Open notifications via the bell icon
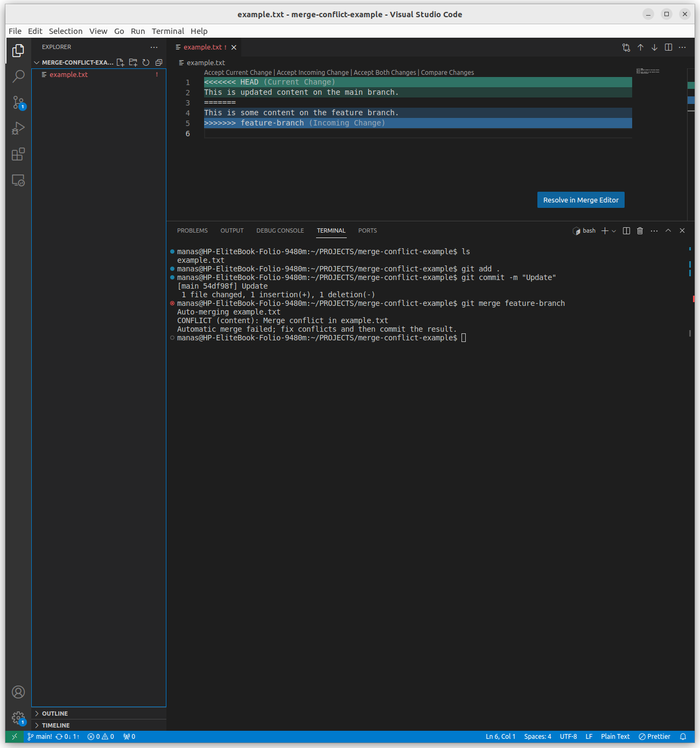This screenshot has width=700, height=748. click(683, 736)
